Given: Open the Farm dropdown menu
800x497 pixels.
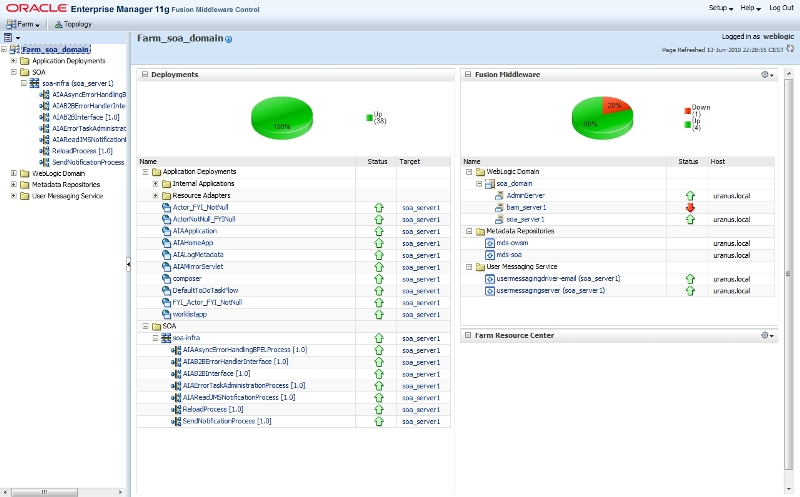Looking at the screenshot, I should click(x=23, y=24).
